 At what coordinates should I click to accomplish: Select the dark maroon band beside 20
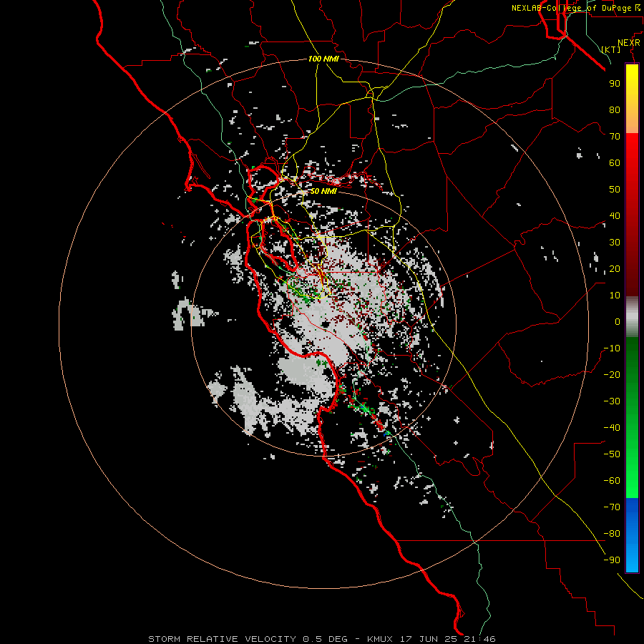coord(632,268)
